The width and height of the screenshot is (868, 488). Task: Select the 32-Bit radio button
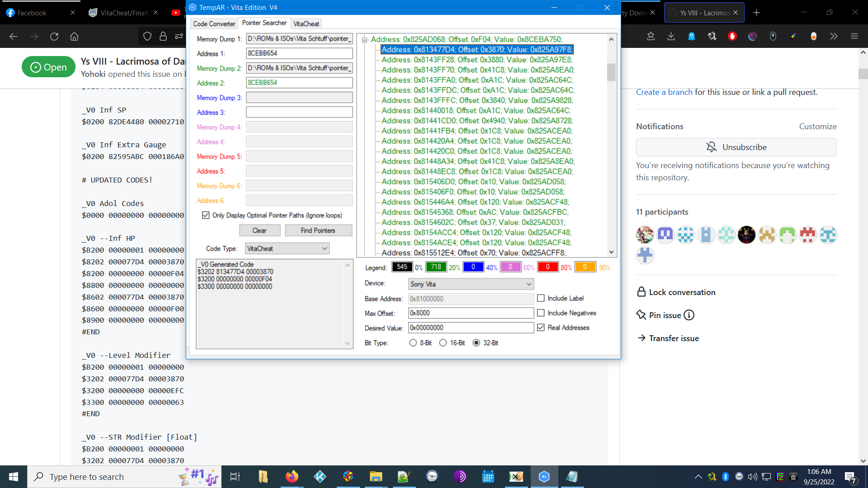476,343
